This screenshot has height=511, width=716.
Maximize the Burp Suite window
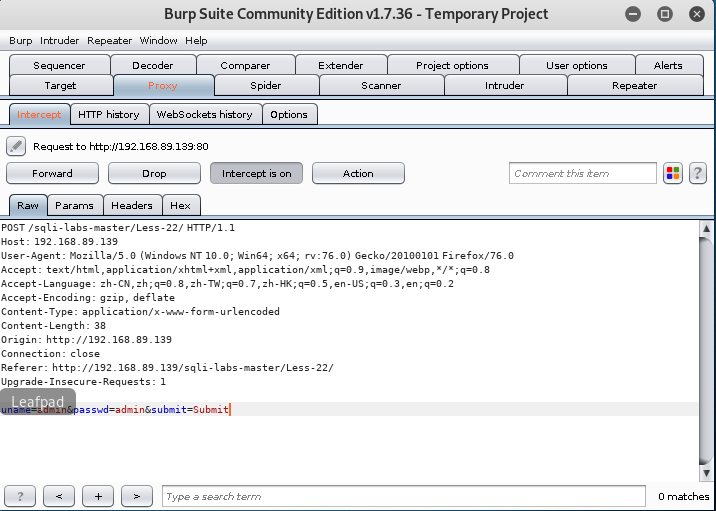[x=665, y=14]
